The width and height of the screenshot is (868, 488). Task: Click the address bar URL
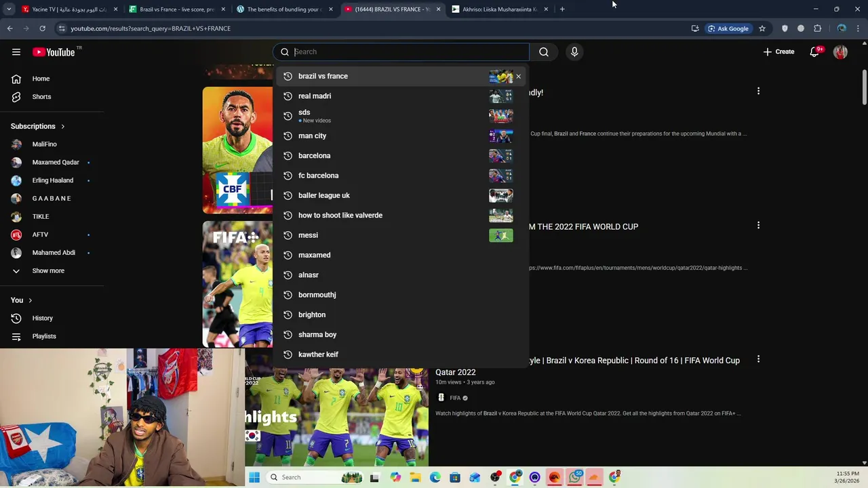151,28
